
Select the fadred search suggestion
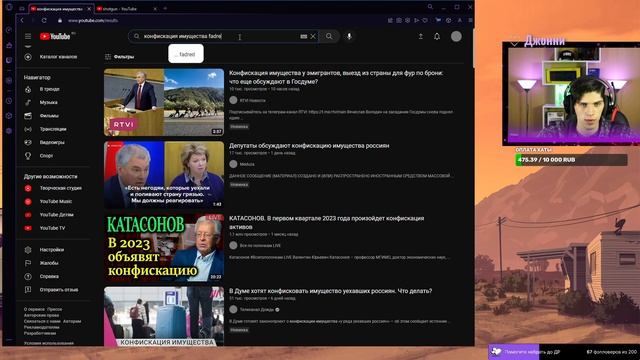coord(186,54)
